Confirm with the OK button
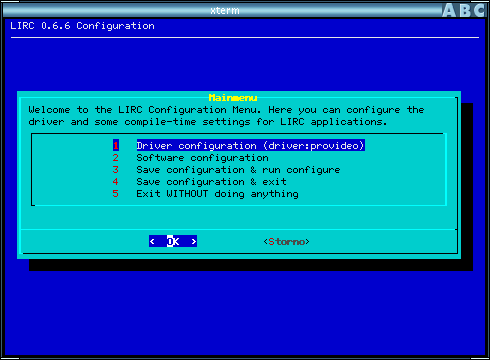This screenshot has width=490, height=360. [x=173, y=241]
